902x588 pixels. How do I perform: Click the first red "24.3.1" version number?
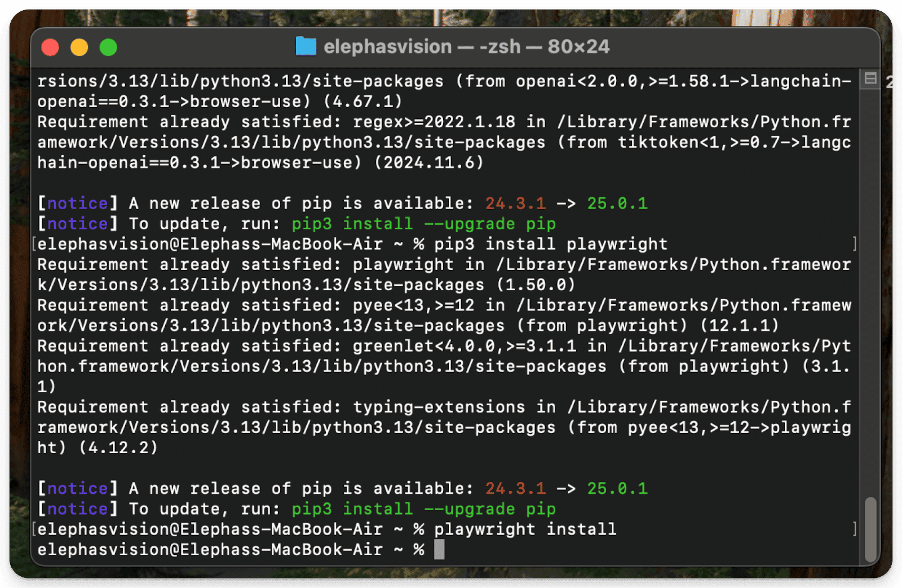tap(515, 204)
